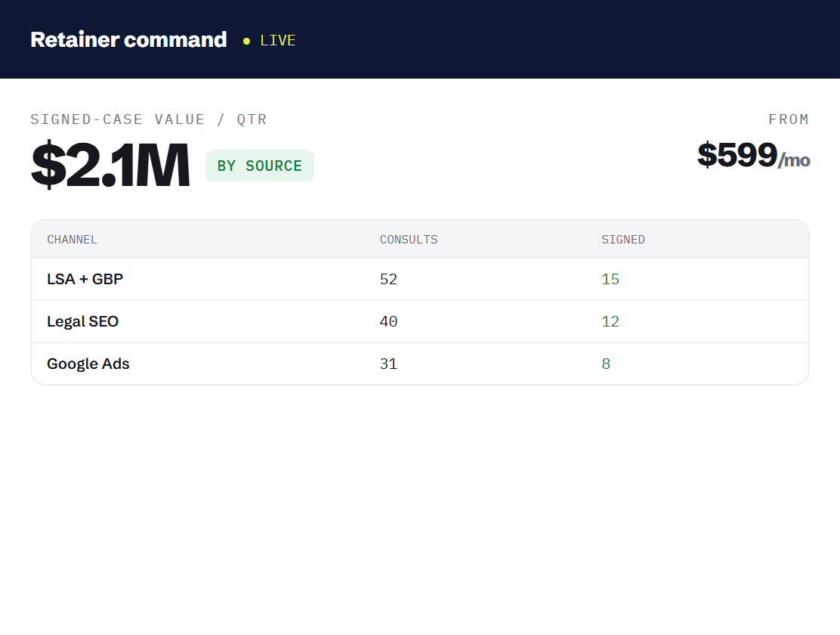The image size is (840, 635).
Task: Click signed value 8
Action: click(606, 364)
